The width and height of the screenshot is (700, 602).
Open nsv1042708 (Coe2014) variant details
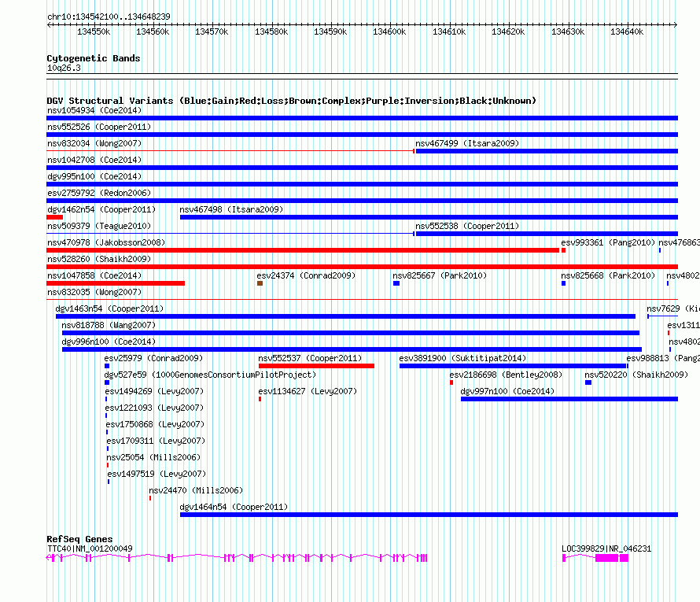[x=94, y=160]
